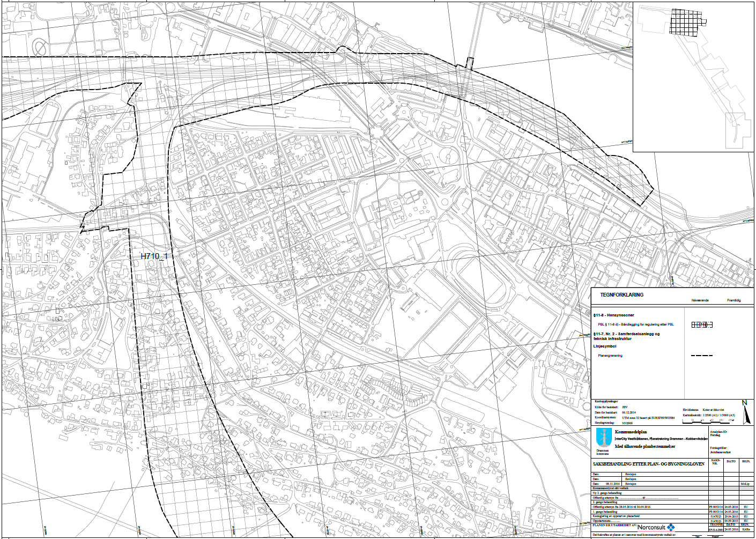Click the dashed Planavgrensning line sample

pos(702,356)
